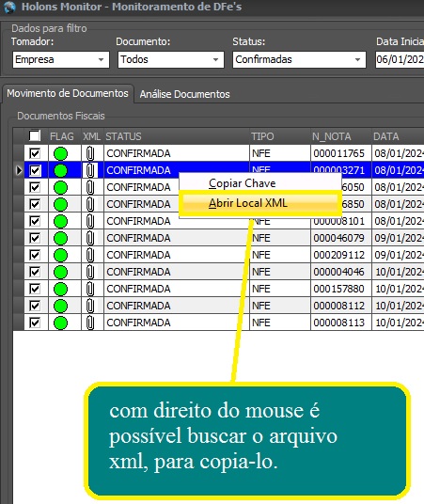Click the STATUS column header
The image size is (424, 504).
coord(177,136)
